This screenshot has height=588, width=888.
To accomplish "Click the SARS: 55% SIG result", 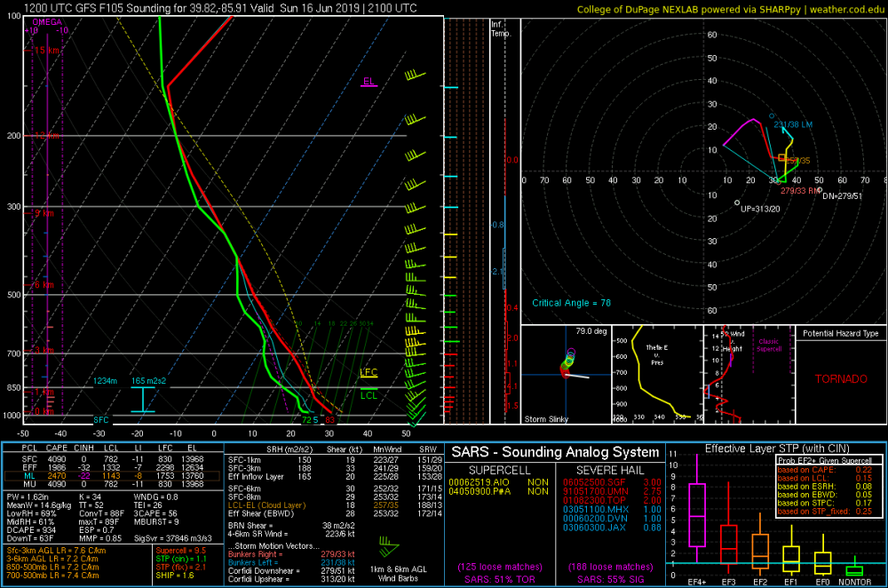I will pos(611,579).
